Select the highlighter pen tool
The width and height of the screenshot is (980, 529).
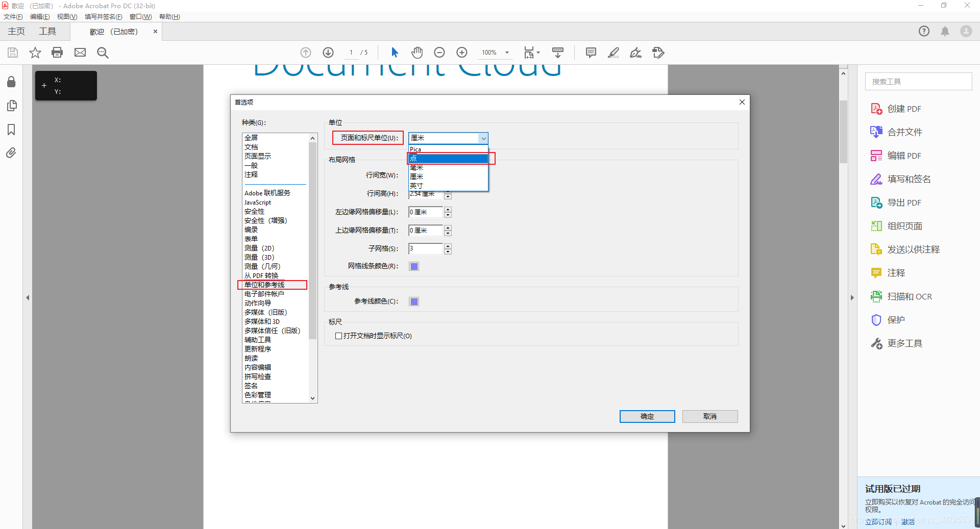[x=614, y=53]
